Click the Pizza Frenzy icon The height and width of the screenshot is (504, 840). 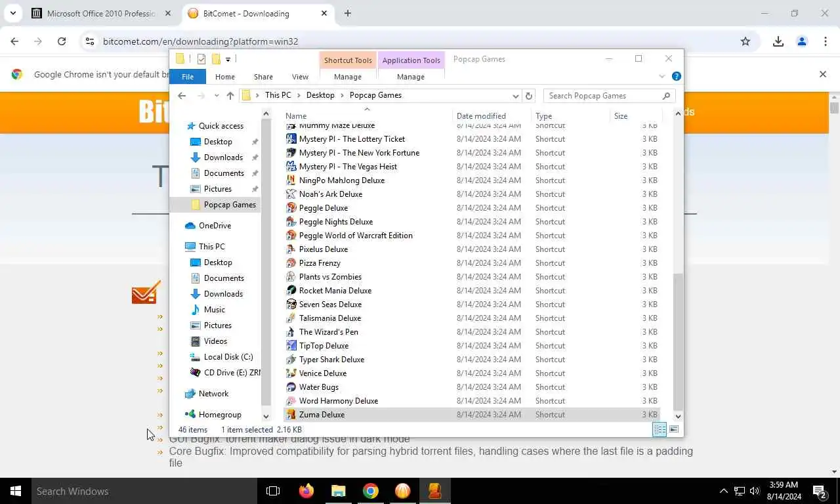coord(291,263)
